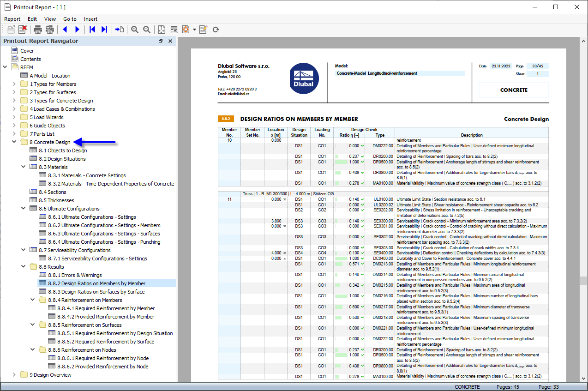Screen dimensions: 588x391
Task: Go to the next report page
Action: tap(77, 29)
